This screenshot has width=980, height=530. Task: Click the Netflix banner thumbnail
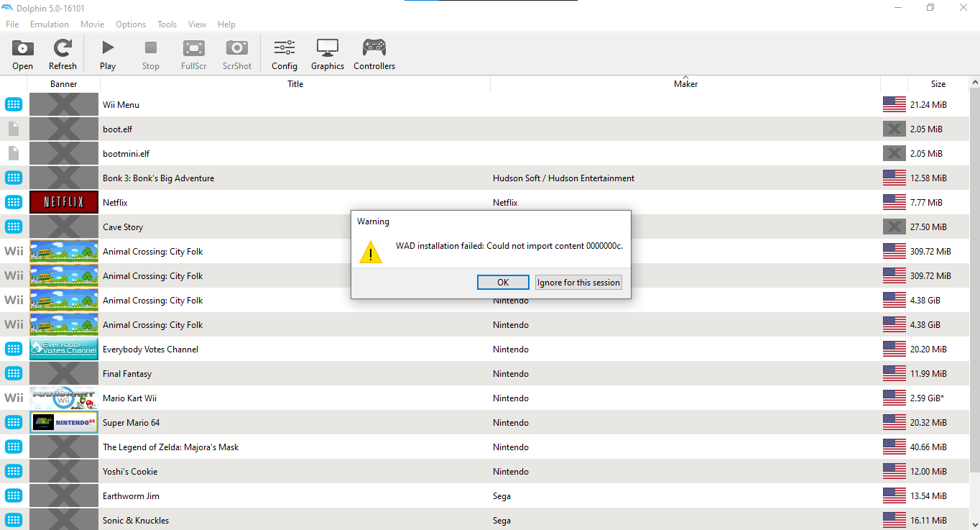[x=64, y=203]
